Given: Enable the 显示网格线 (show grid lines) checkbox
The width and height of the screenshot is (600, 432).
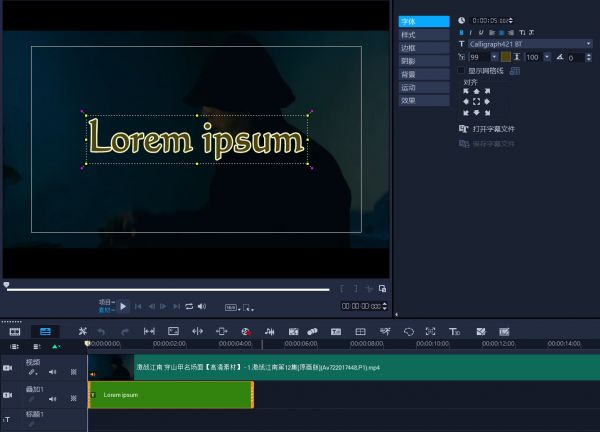Looking at the screenshot, I should (x=462, y=70).
